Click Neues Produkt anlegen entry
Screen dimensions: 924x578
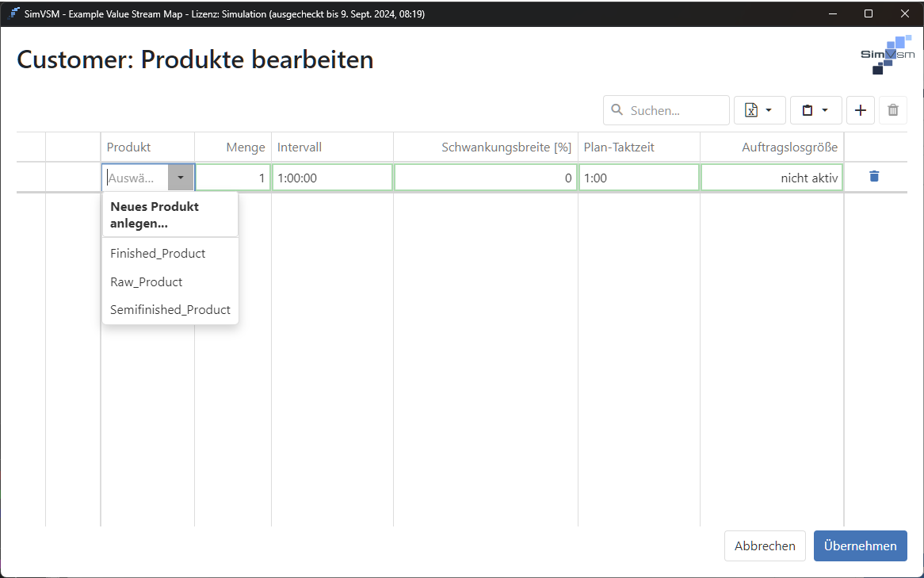(x=153, y=214)
